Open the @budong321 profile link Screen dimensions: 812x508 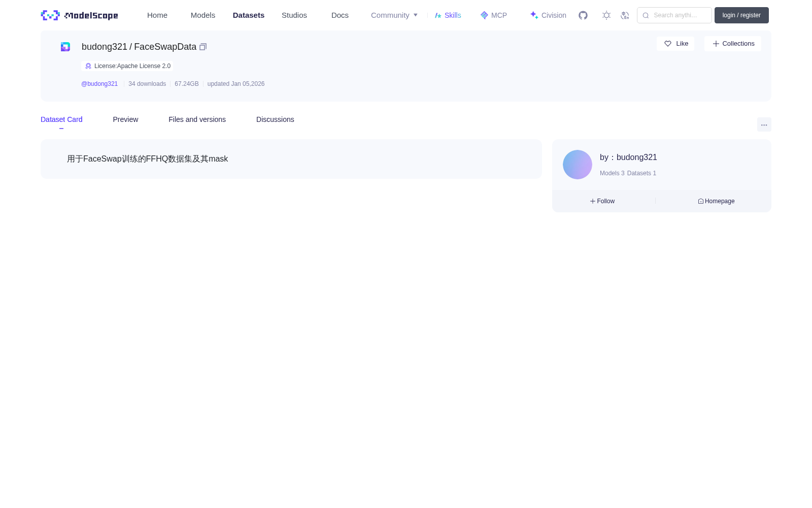click(99, 84)
